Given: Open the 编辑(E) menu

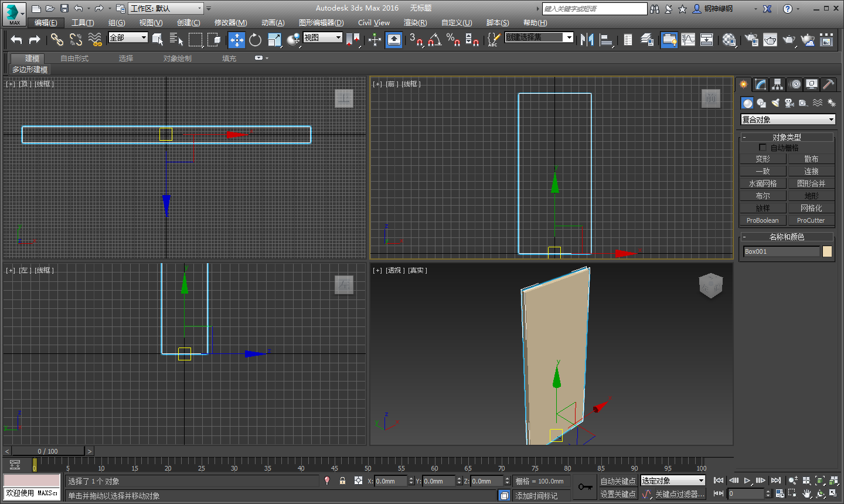Looking at the screenshot, I should click(46, 23).
